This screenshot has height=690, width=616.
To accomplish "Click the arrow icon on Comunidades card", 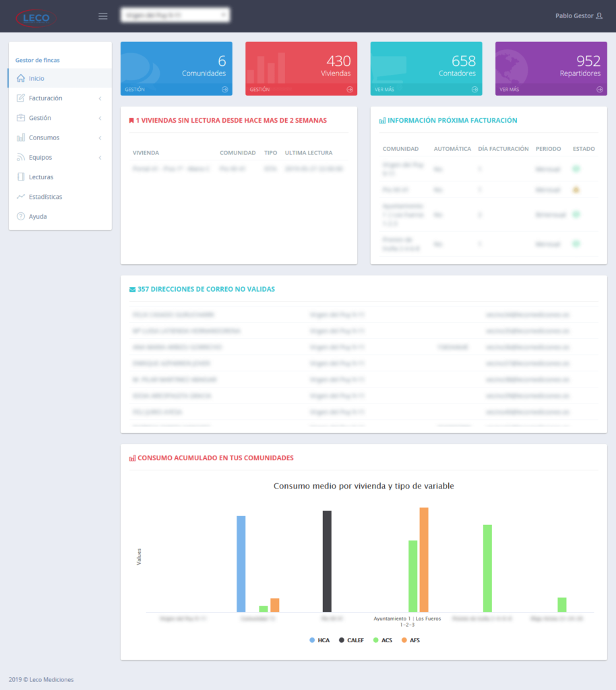I will [224, 89].
